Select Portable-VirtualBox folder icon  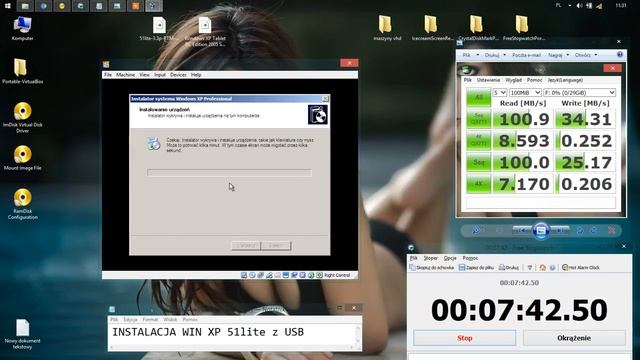22,71
